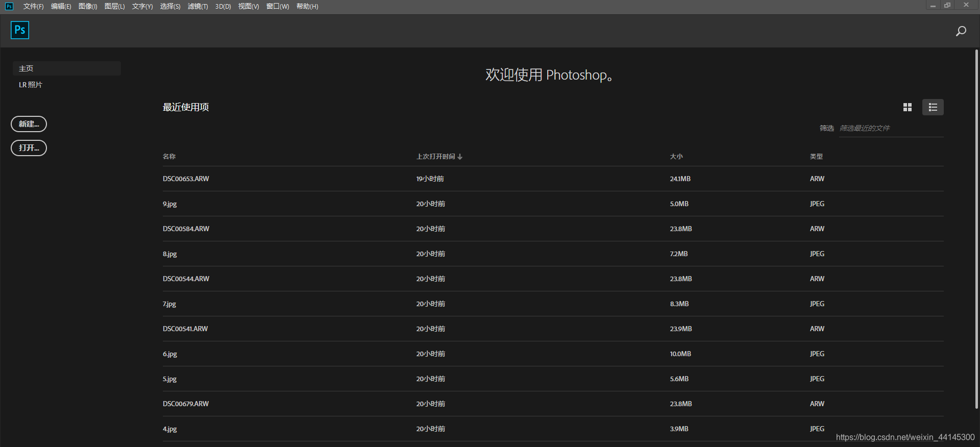Image resolution: width=980 pixels, height=447 pixels.
Task: Minimize the Photoshop window
Action: (933, 5)
